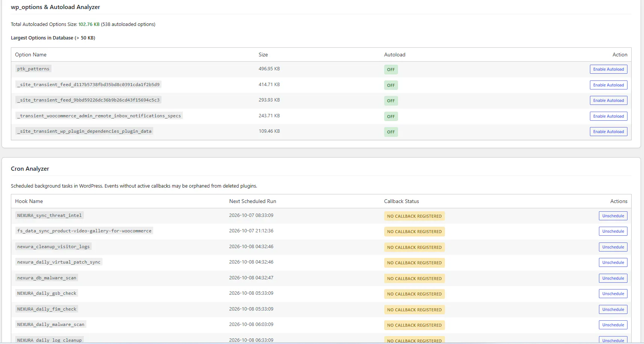Click NEXURA_sync_threat_intel hook name
644x344 pixels.
(49, 215)
